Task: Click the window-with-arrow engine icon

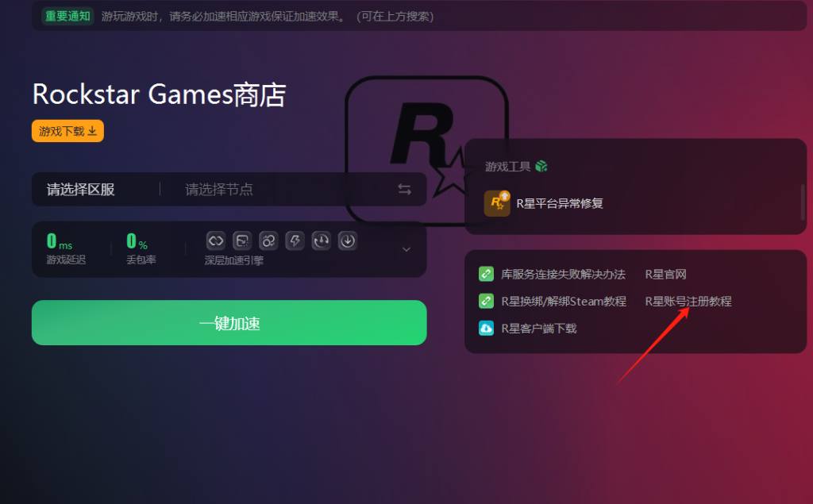Action: (242, 240)
